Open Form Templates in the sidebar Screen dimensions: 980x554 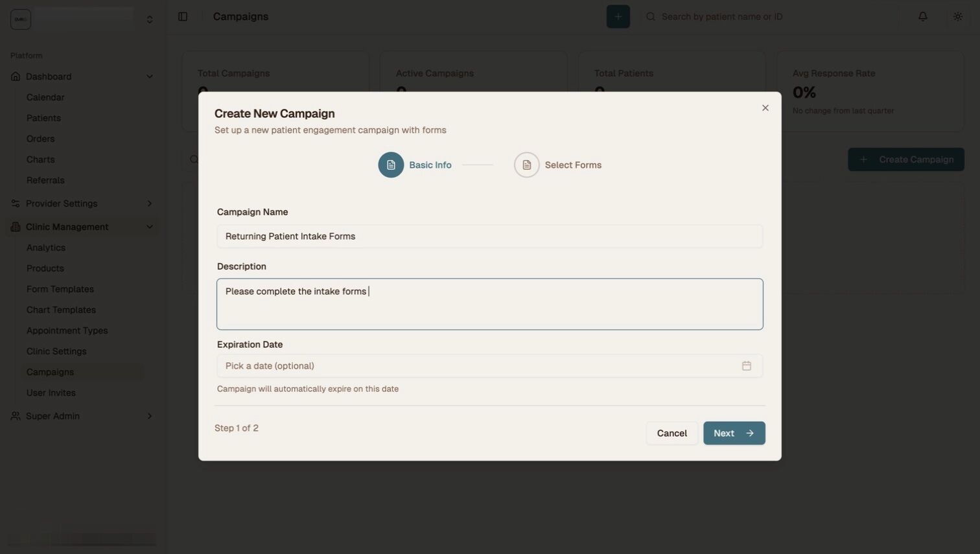pyautogui.click(x=60, y=289)
